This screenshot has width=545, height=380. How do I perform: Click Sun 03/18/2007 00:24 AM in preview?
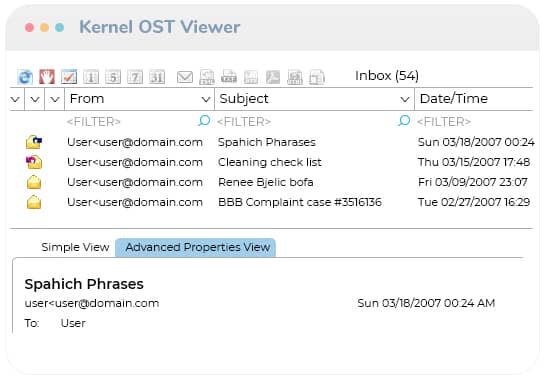click(426, 303)
